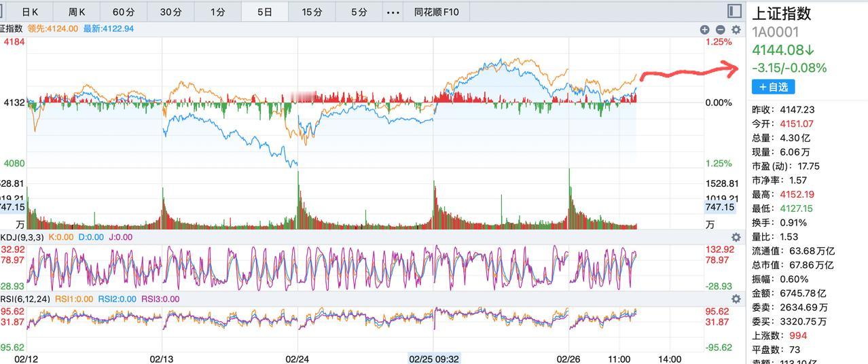Click the 今开 4151.07 row
The image size is (868, 364).
tap(782, 124)
